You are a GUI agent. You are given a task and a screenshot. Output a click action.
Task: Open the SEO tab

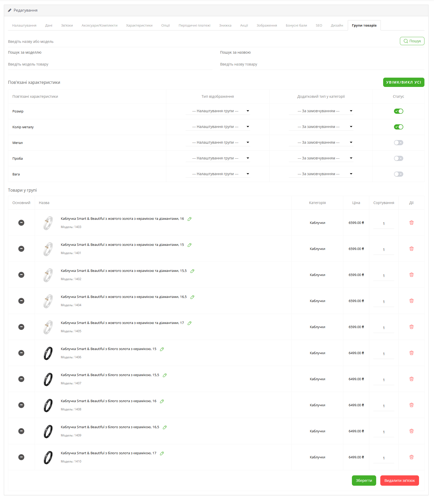tap(319, 26)
